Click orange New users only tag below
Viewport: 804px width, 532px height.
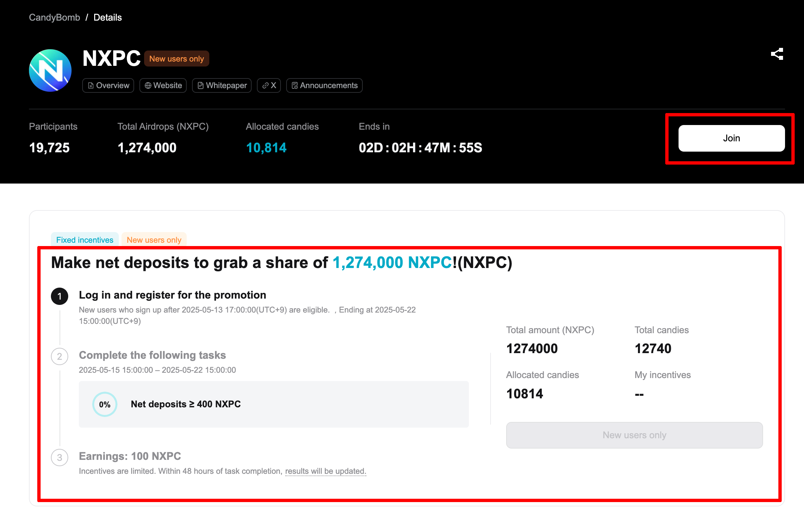(x=154, y=239)
